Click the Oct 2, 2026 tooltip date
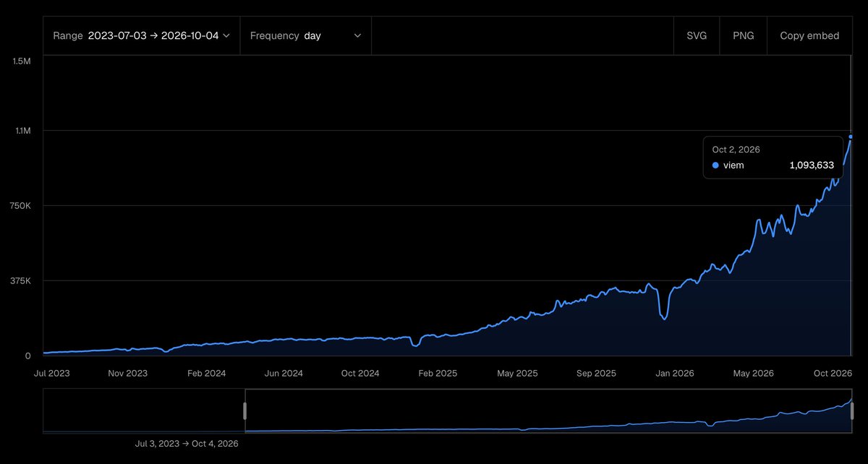The width and height of the screenshot is (868, 464). [x=736, y=150]
